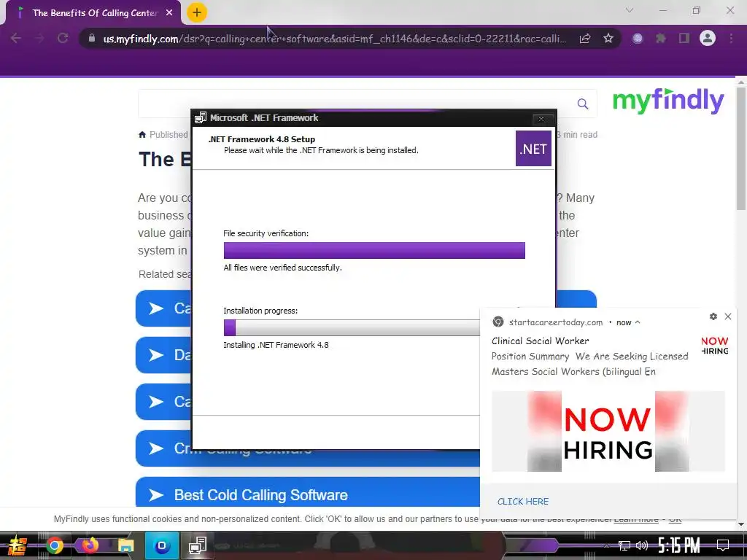
Task: Expand the tab search chevron
Action: coord(630,10)
